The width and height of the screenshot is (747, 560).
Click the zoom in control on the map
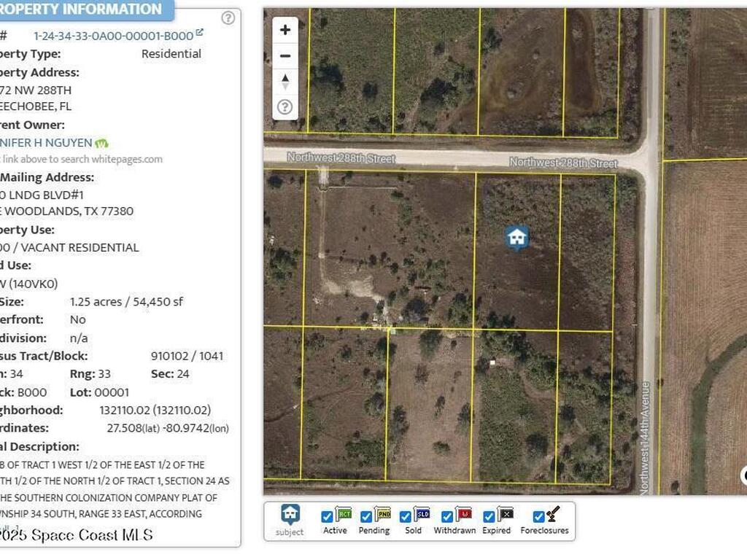285,30
